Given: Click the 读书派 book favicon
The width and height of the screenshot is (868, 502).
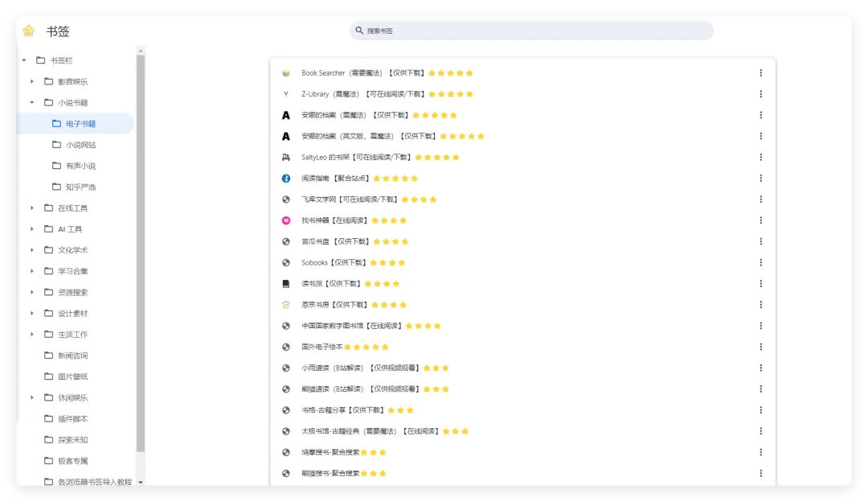Looking at the screenshot, I should click(x=285, y=284).
